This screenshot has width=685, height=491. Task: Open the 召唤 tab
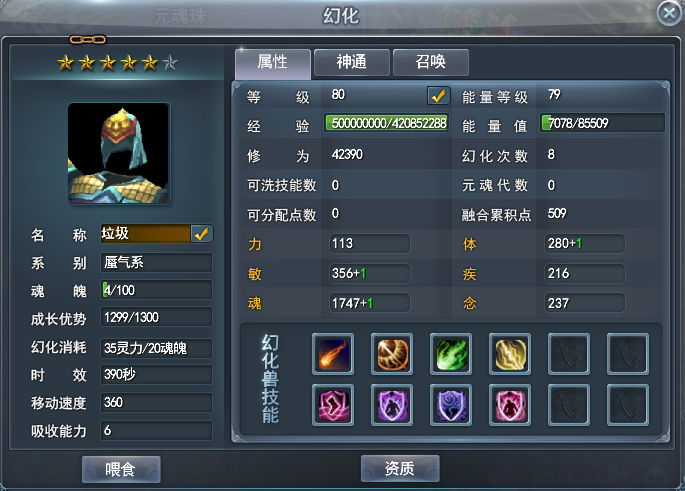tap(431, 62)
